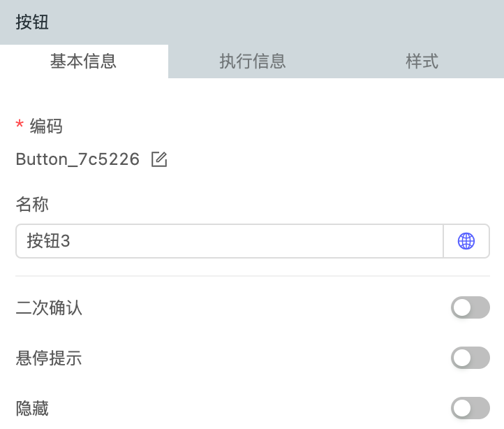Click blank space right of the edit pencil

[314, 160]
